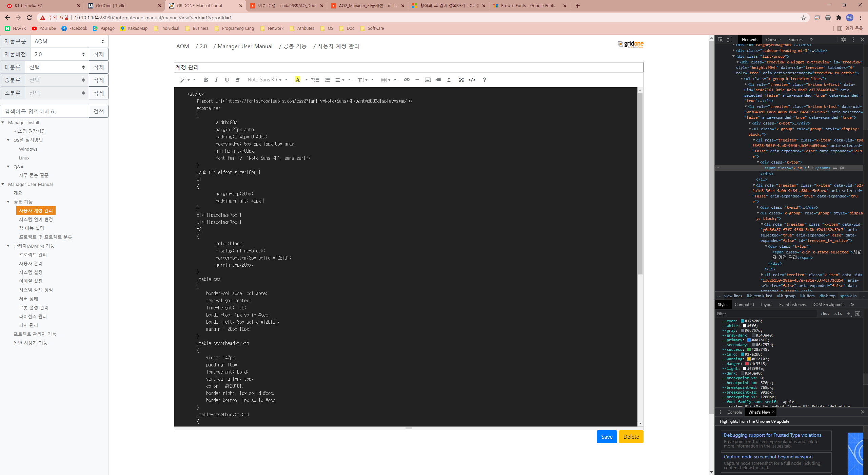This screenshot has height=475, width=868.
Task: Insert a link with chain icon
Action: click(x=407, y=80)
